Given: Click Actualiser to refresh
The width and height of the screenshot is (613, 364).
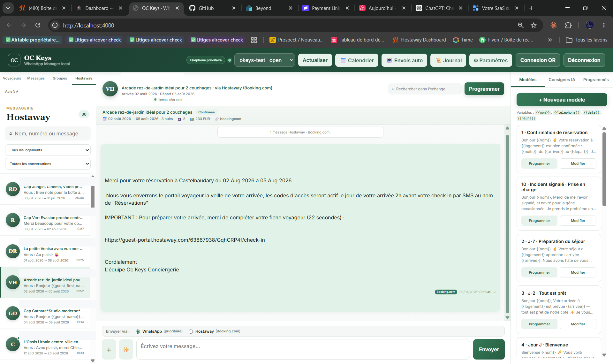Looking at the screenshot, I should pyautogui.click(x=315, y=60).
